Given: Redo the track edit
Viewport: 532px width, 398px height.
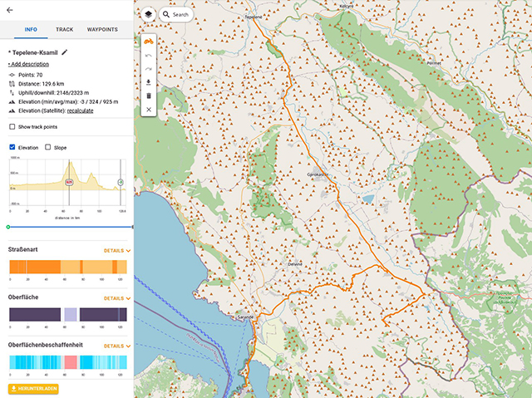Looking at the screenshot, I should (148, 69).
